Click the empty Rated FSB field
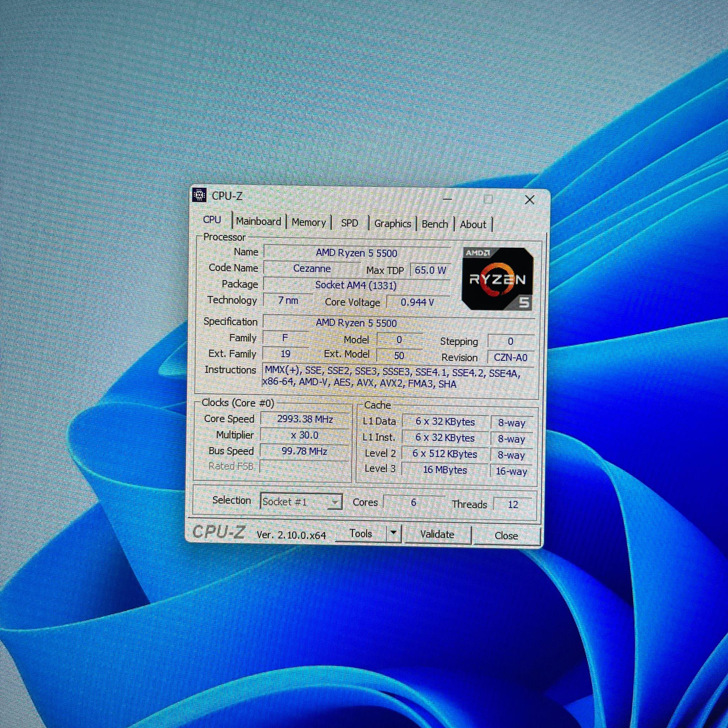Screen dimensions: 728x728 [304, 467]
